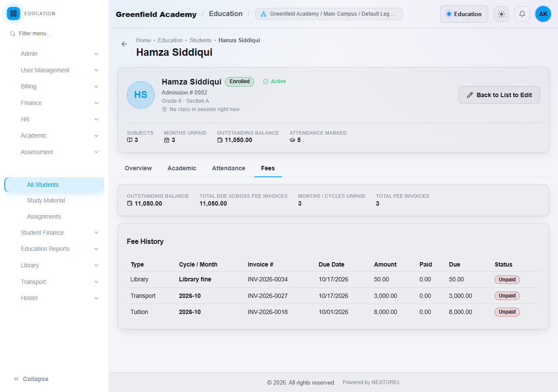
Task: Switch to the Overview tab
Action: pos(138,168)
